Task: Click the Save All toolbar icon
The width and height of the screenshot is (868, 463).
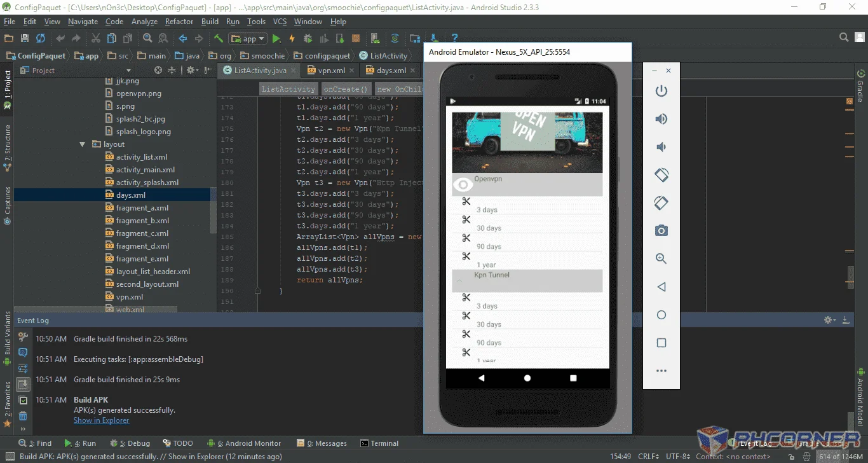Action: [x=25, y=39]
